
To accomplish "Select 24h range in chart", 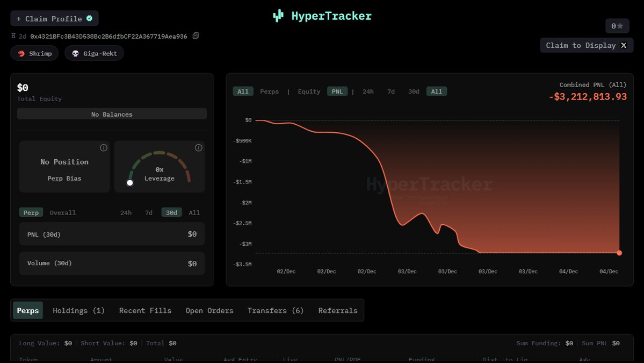I will tap(368, 91).
